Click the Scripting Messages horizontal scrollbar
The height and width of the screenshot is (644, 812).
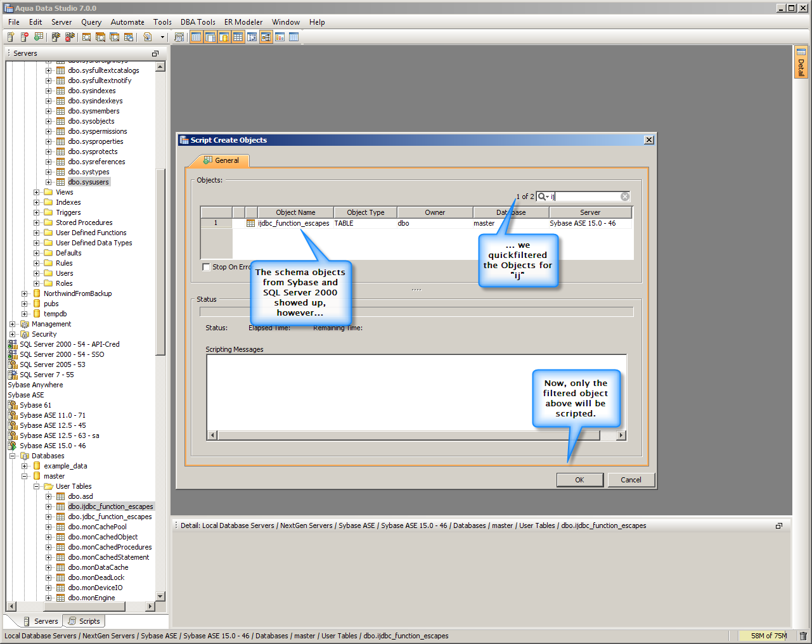tap(409, 435)
